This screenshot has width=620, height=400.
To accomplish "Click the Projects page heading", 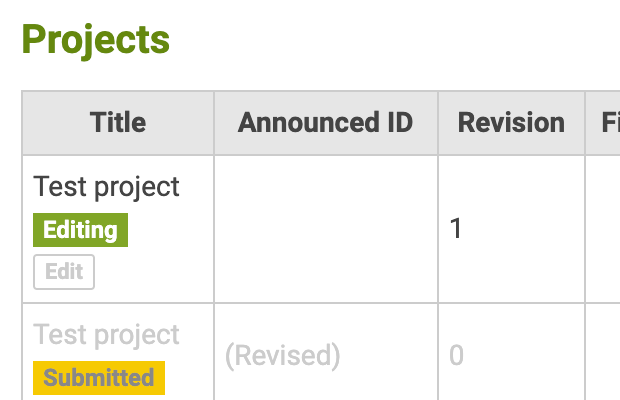I will [96, 40].
